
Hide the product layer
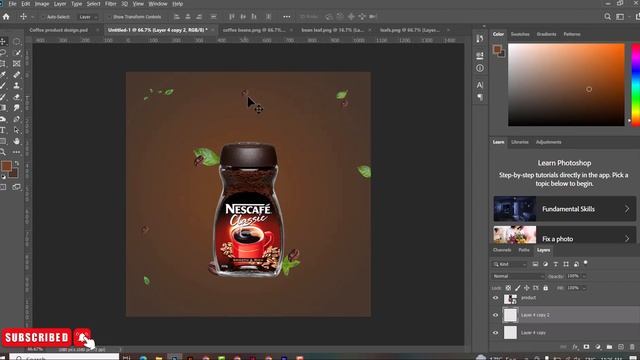point(495,298)
